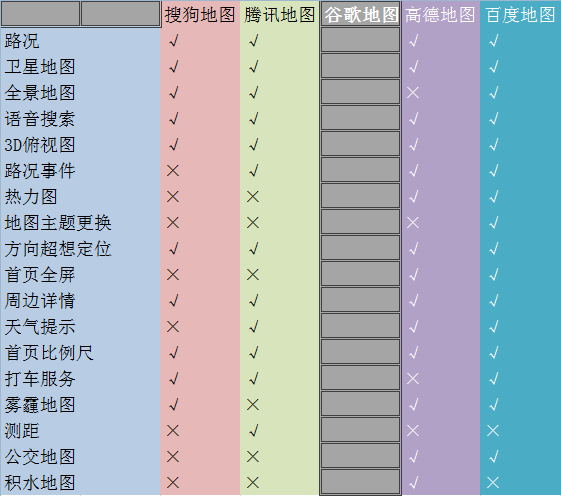561x496 pixels.
Task: Click 百度地图 cross for 测距
Action: tap(493, 431)
